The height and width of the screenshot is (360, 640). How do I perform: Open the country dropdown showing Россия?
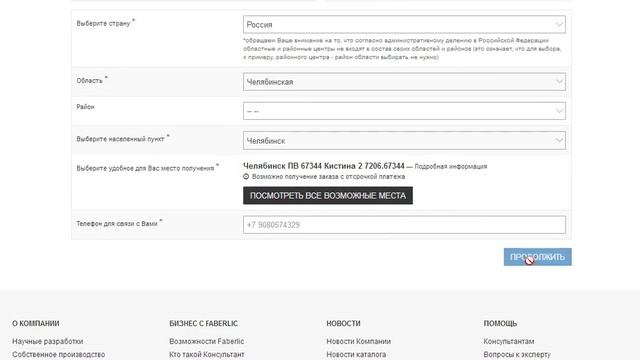(404, 24)
